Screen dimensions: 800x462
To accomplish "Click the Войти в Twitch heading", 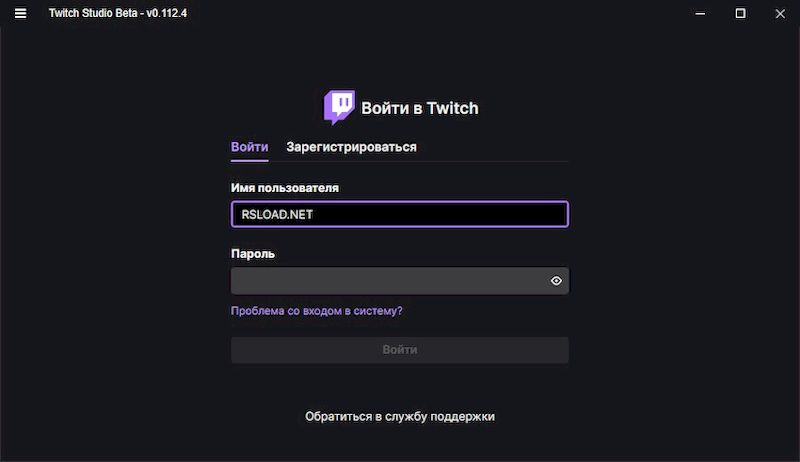I will [419, 108].
